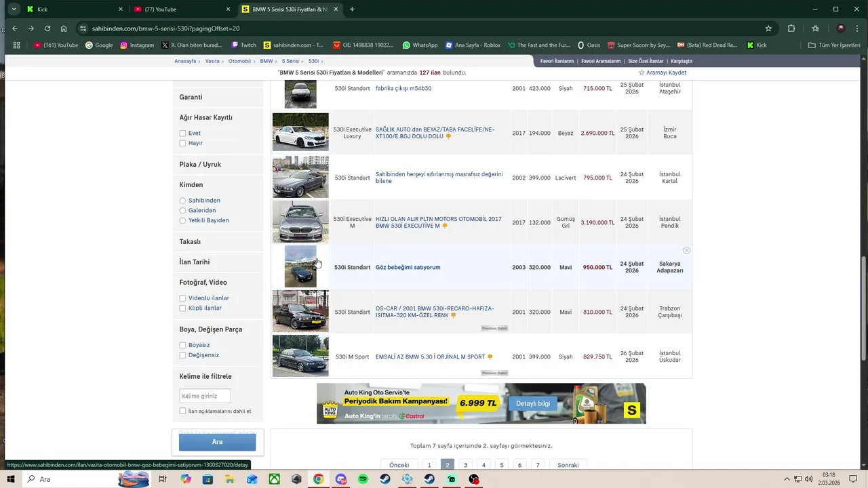This screenshot has height=488, width=868.
Task: Open the Kick bookmark in bookmarks bar
Action: click(x=757, y=45)
